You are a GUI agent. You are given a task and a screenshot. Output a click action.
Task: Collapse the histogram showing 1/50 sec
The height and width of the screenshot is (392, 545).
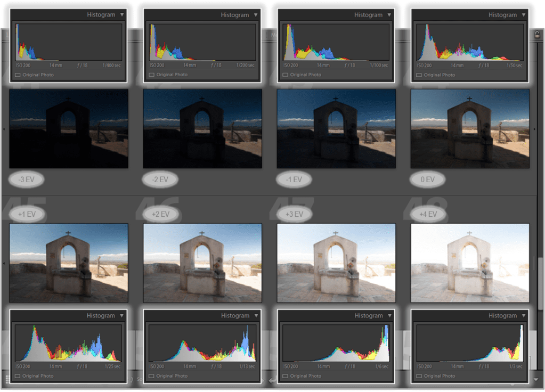[x=523, y=15]
